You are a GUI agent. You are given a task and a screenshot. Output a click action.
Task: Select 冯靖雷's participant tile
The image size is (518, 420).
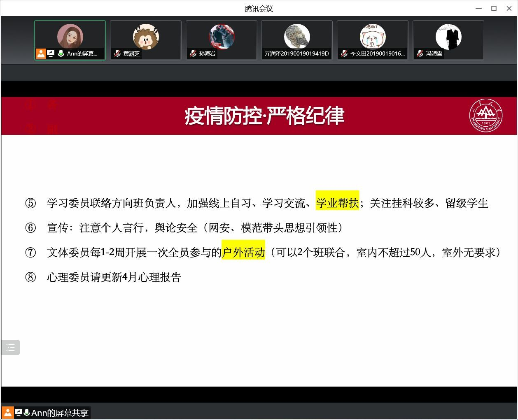[448, 40]
